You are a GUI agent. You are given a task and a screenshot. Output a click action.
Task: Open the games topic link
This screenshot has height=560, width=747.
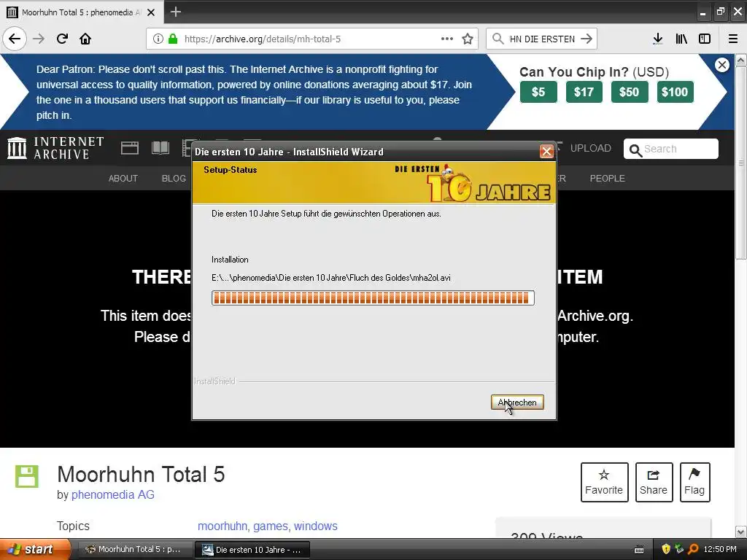(271, 526)
